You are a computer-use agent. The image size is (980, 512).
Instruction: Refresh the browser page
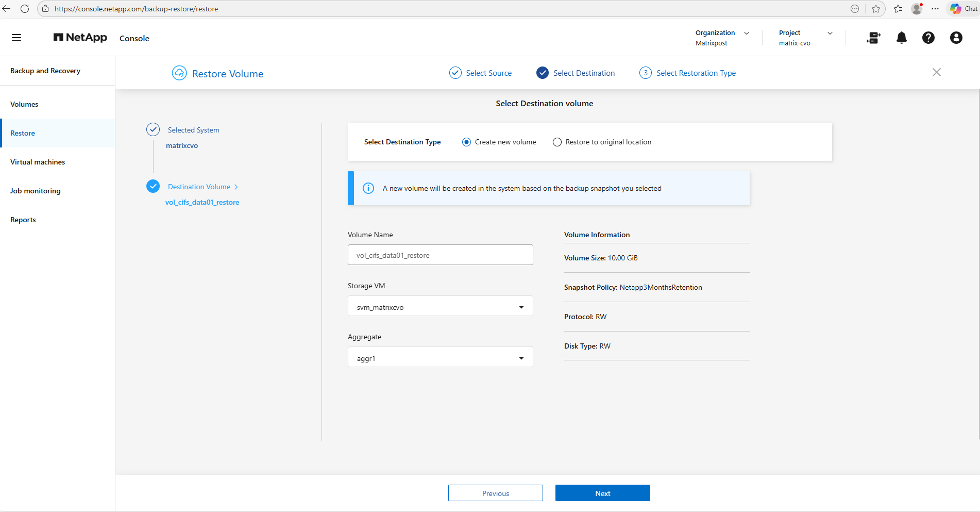24,9
